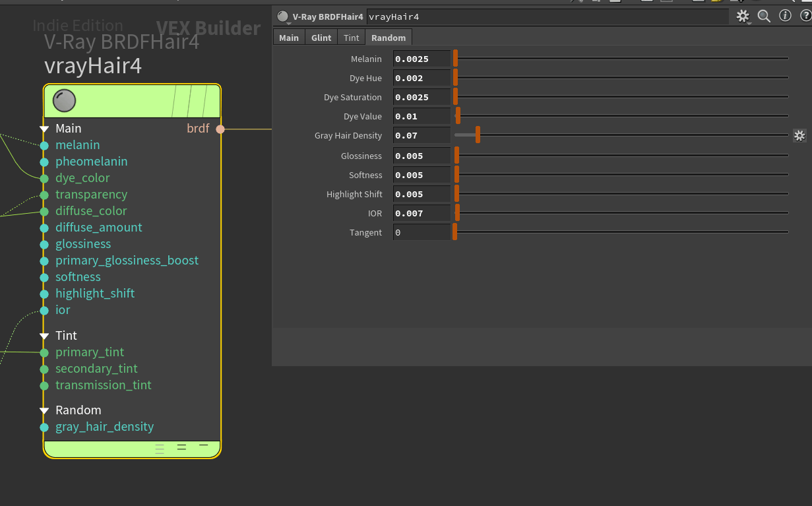
Task: Click the gear icon beside Gray Hair Density
Action: 799,136
